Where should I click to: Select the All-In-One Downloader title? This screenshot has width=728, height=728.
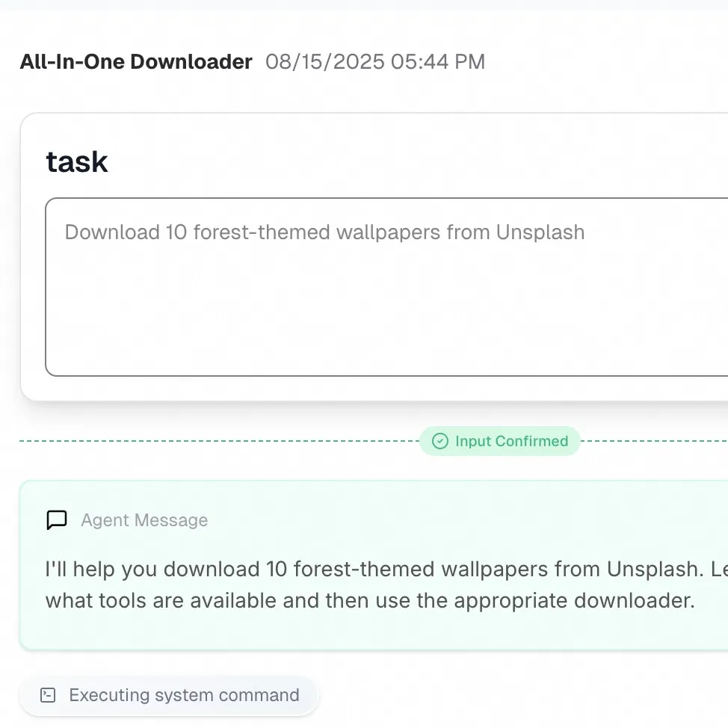pyautogui.click(x=135, y=61)
